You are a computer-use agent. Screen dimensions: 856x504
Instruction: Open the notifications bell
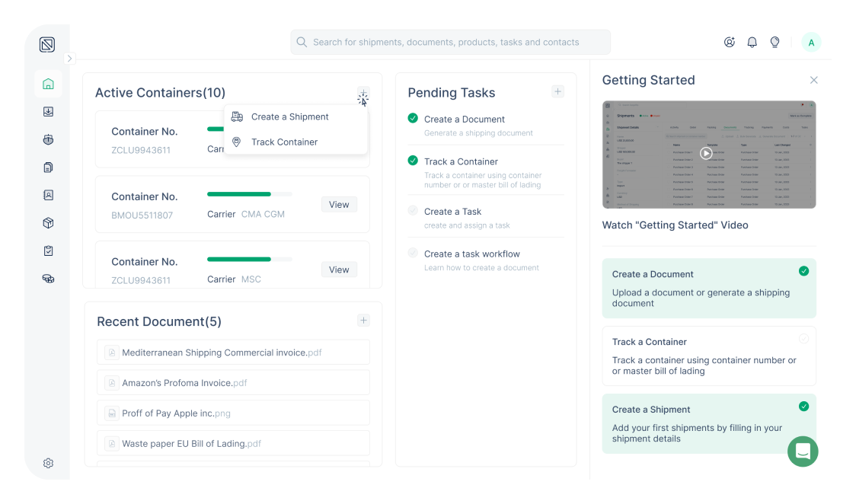click(752, 43)
